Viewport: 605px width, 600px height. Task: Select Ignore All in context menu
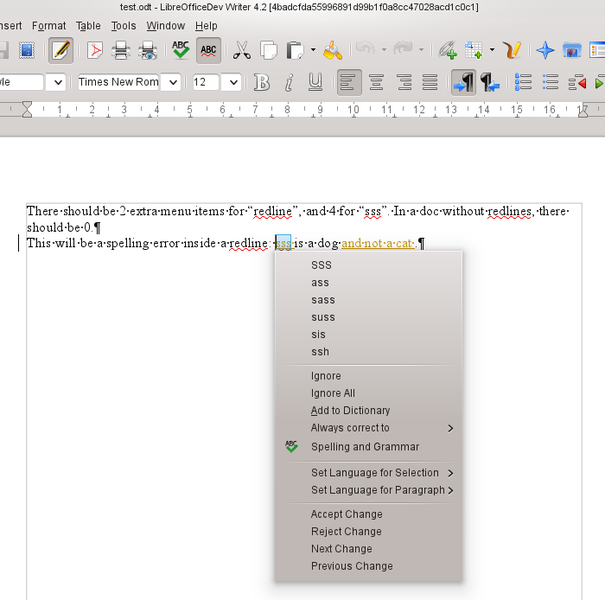(368, 393)
